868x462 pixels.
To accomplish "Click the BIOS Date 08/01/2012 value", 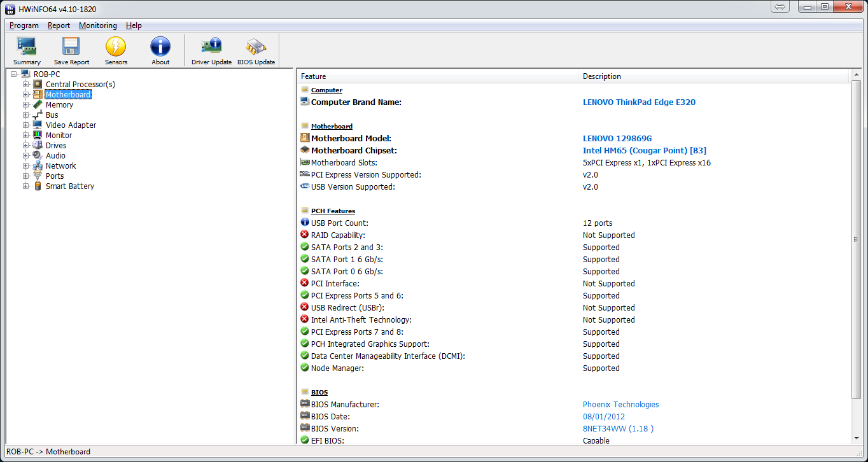I will click(x=604, y=416).
